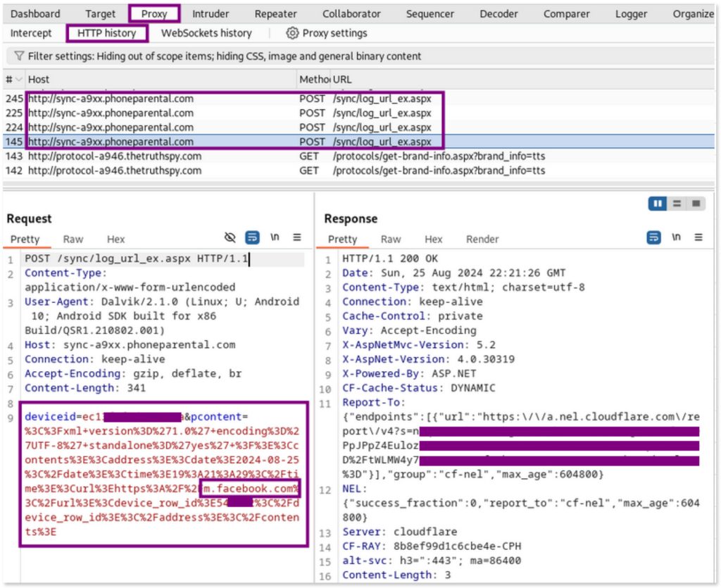721x588 pixels.
Task: Open the Repeater tab
Action: 275,13
